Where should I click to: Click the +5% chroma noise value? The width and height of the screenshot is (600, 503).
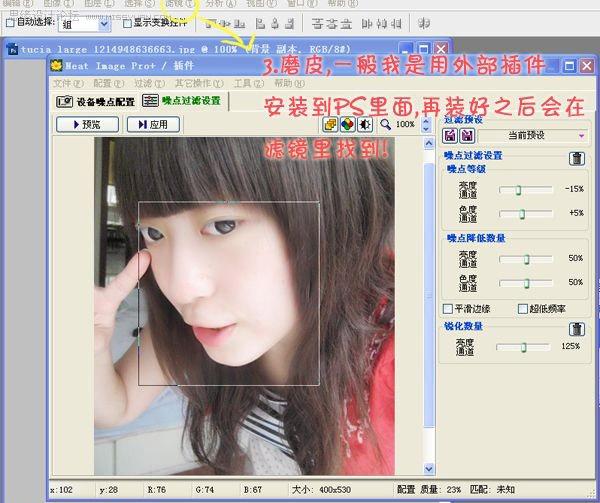pyautogui.click(x=577, y=213)
